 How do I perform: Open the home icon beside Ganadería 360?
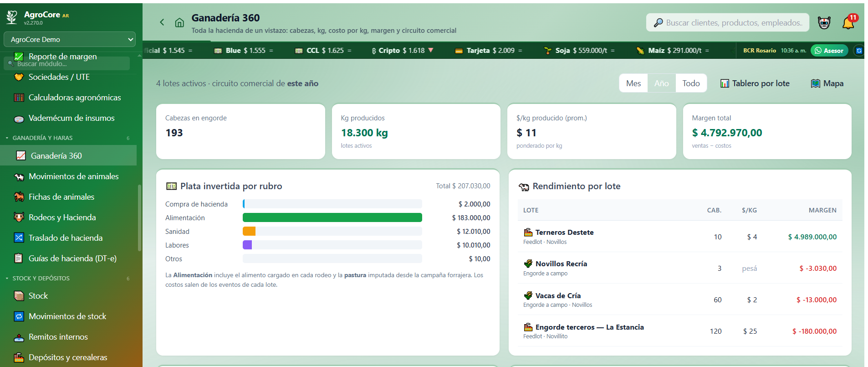tap(179, 22)
